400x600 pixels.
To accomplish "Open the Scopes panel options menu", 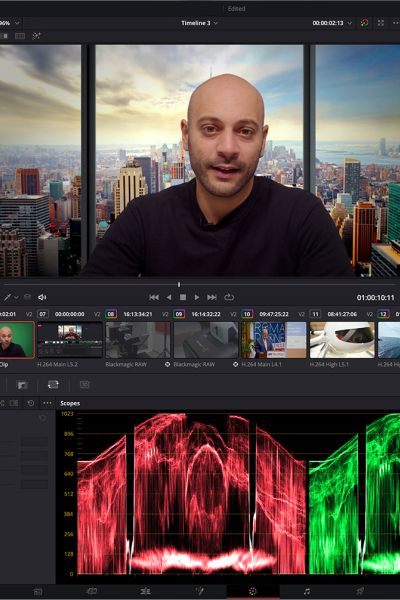I will (x=47, y=403).
